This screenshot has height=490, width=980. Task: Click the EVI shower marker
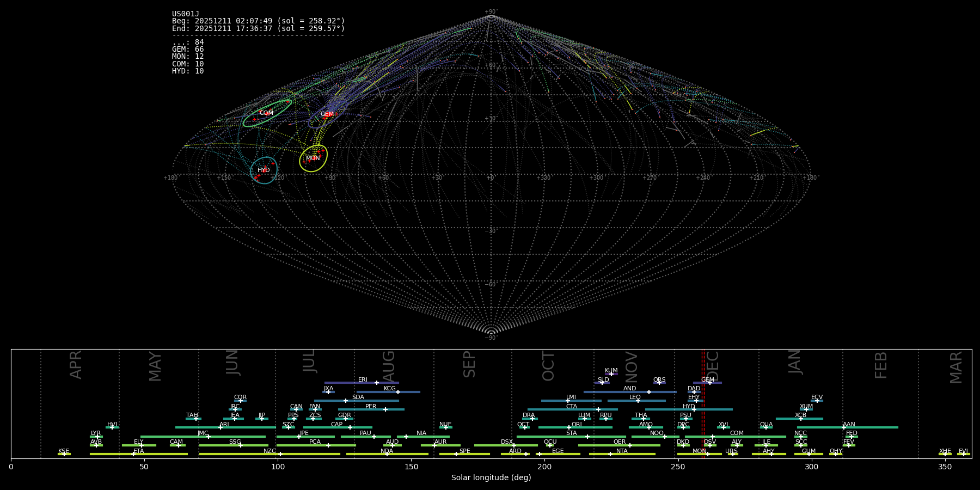(x=963, y=454)
